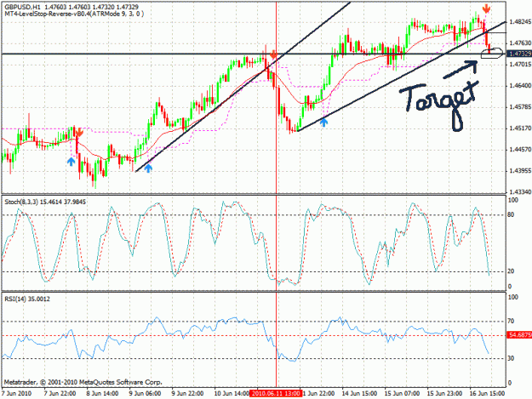Click the highlighted current price label 1.47329
The width and height of the screenshot is (532, 399).
pos(519,54)
